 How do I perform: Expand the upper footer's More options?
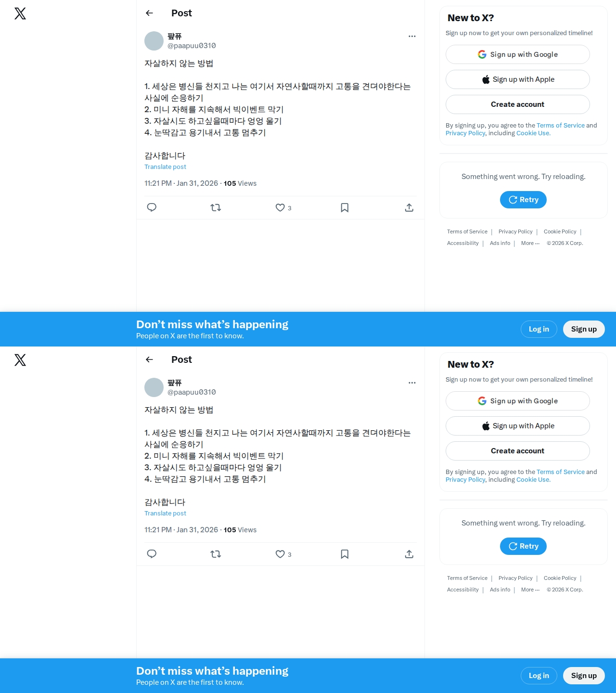coord(530,243)
